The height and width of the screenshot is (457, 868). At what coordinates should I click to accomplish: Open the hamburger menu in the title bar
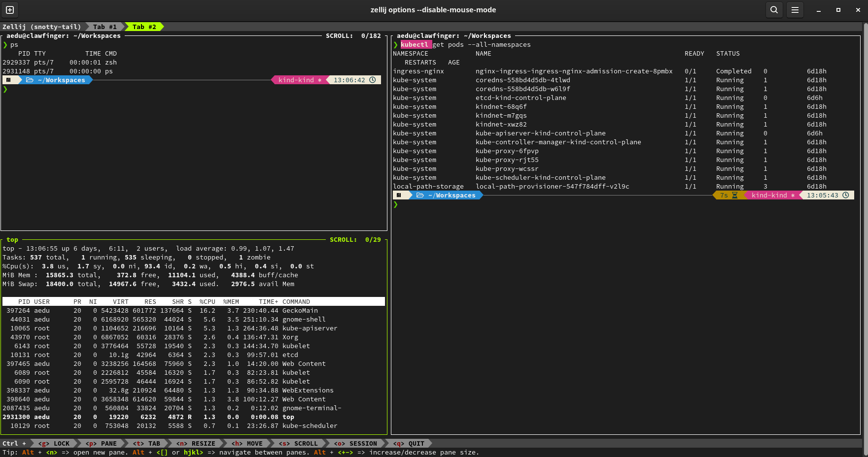point(795,9)
